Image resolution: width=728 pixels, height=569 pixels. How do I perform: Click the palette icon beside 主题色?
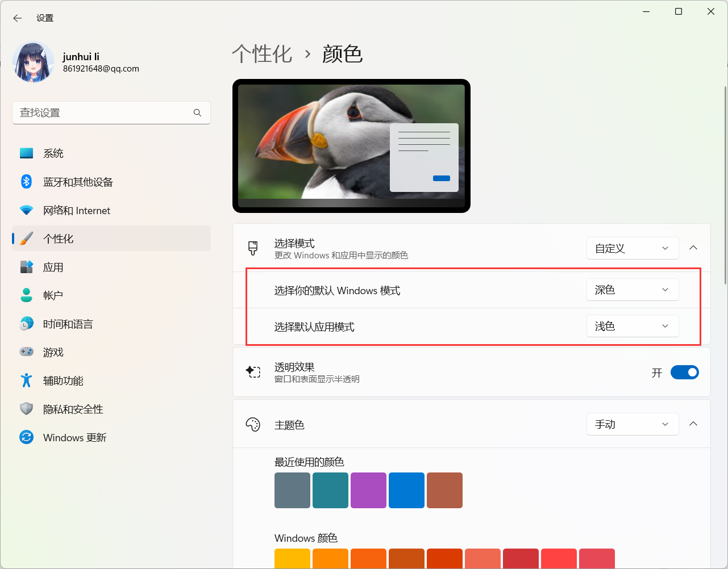pyautogui.click(x=253, y=424)
